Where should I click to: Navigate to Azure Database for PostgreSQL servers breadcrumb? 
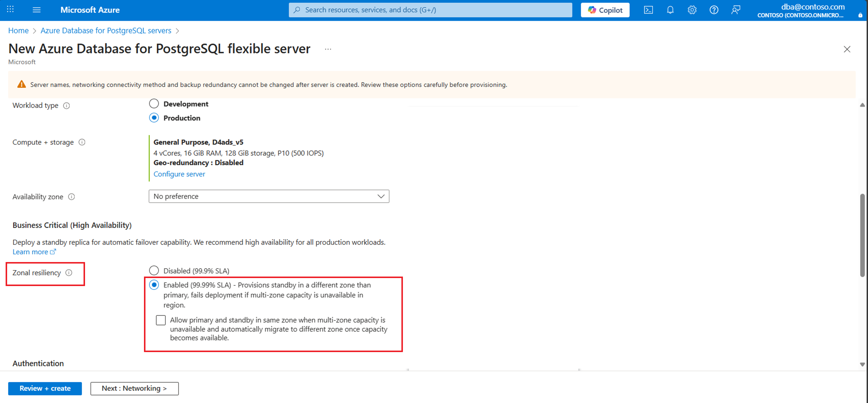pyautogui.click(x=106, y=30)
